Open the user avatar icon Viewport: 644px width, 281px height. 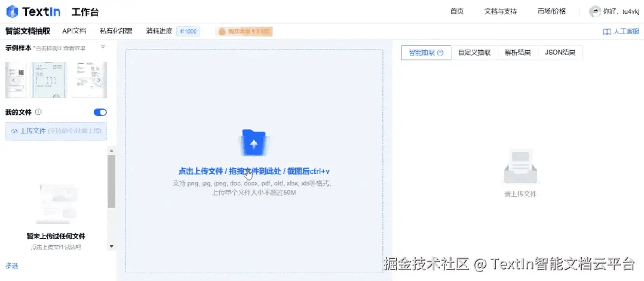click(x=595, y=11)
